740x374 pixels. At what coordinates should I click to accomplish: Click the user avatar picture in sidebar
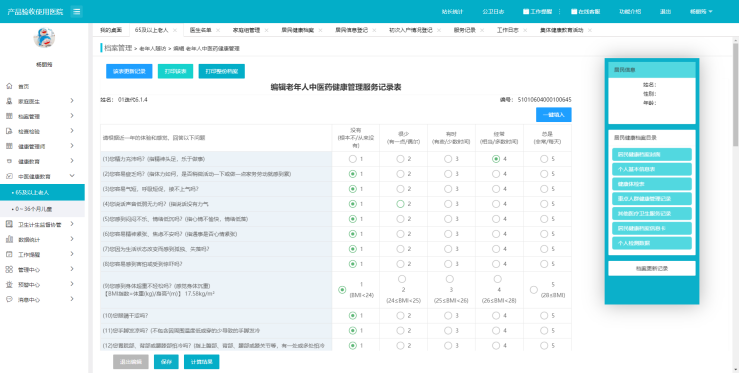click(x=44, y=38)
